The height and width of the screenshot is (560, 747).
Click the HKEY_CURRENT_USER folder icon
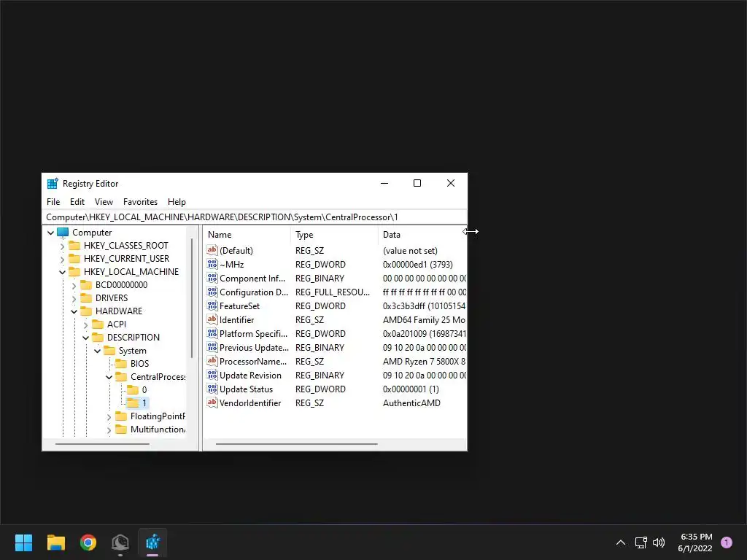pos(74,259)
